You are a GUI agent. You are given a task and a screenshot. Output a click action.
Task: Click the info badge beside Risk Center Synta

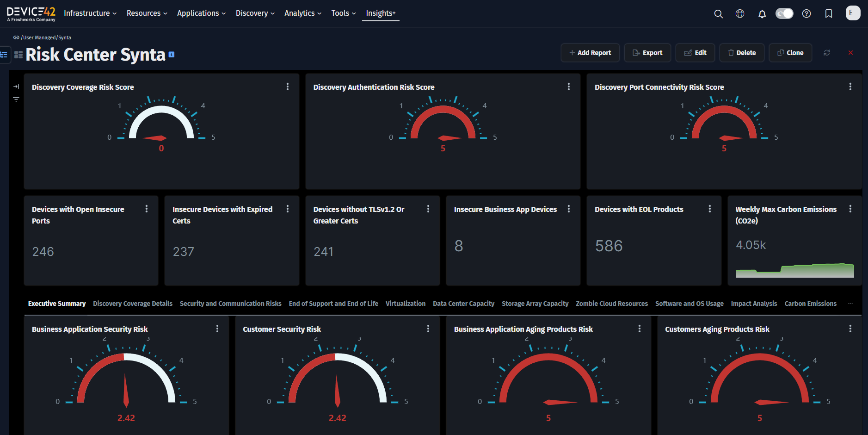172,55
